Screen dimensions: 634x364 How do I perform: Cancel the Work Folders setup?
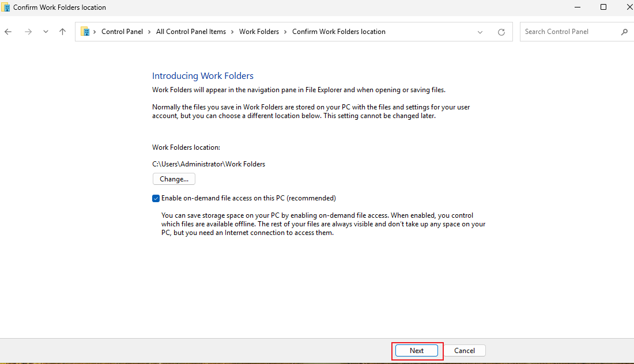tap(464, 351)
